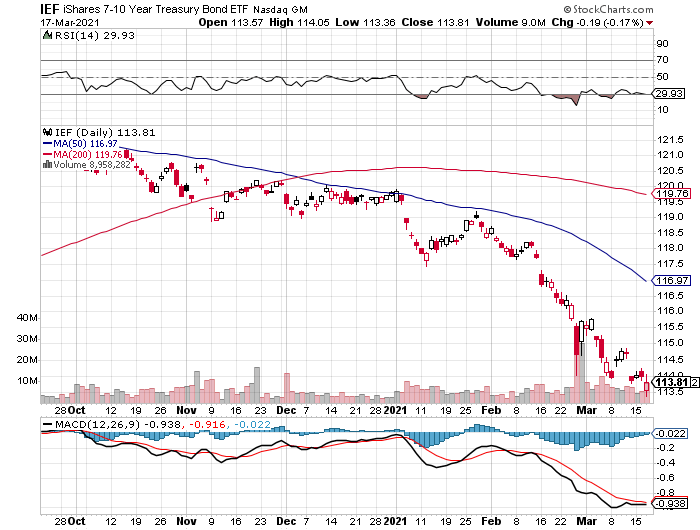
Task: Select the Low 113.36 value
Action: pos(365,22)
